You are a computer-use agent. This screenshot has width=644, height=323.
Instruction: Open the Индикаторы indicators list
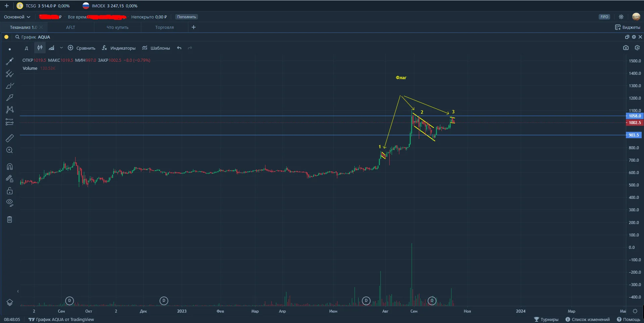click(x=119, y=48)
